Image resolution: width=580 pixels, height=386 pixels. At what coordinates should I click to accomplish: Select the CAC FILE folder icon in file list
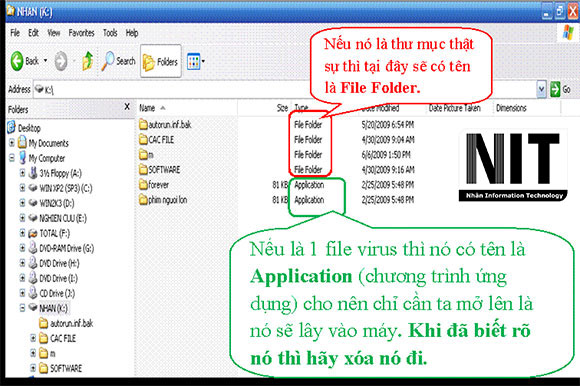(x=143, y=139)
